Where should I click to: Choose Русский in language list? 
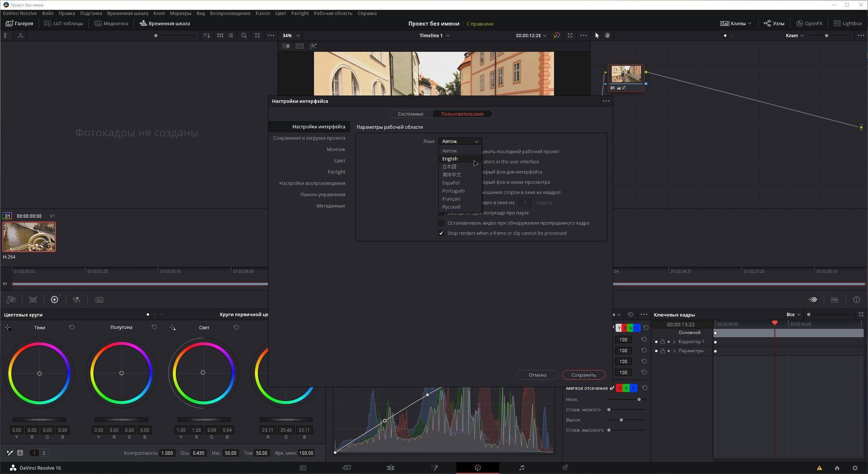coord(460,207)
